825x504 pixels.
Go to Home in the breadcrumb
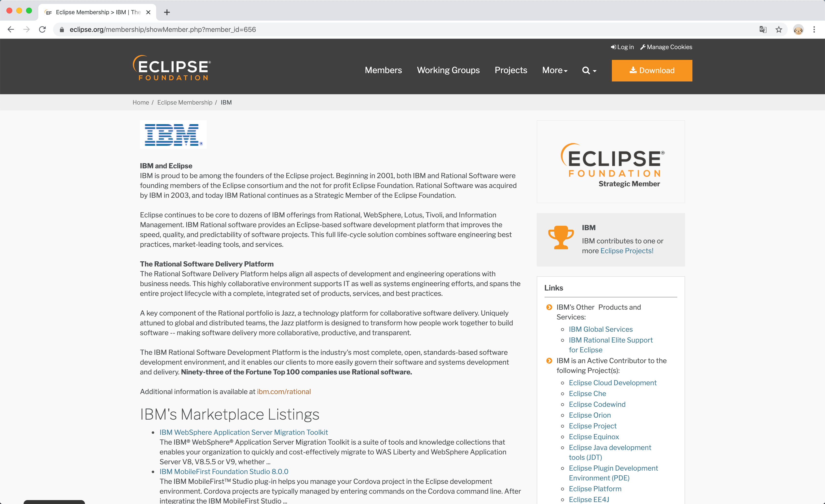pyautogui.click(x=141, y=102)
